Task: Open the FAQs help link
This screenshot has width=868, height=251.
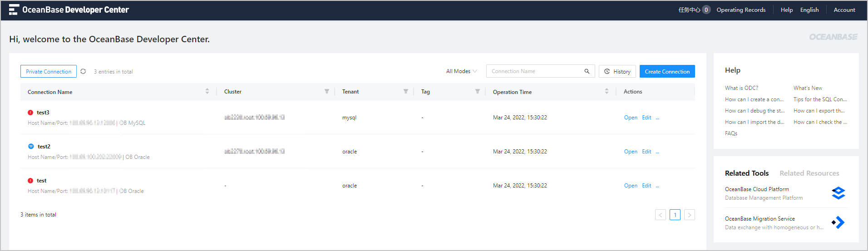Action: (731, 133)
